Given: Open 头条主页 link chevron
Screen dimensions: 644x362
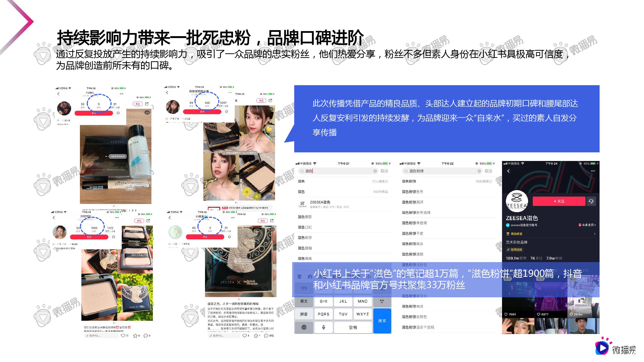Looking at the screenshot, I should 595,225.
